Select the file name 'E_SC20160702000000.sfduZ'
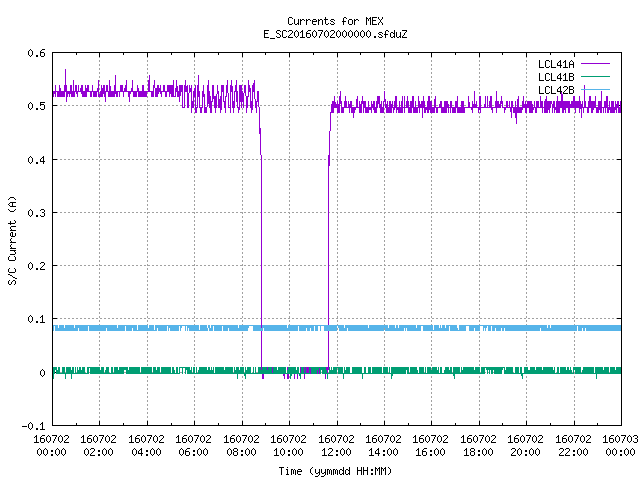 tap(335, 34)
